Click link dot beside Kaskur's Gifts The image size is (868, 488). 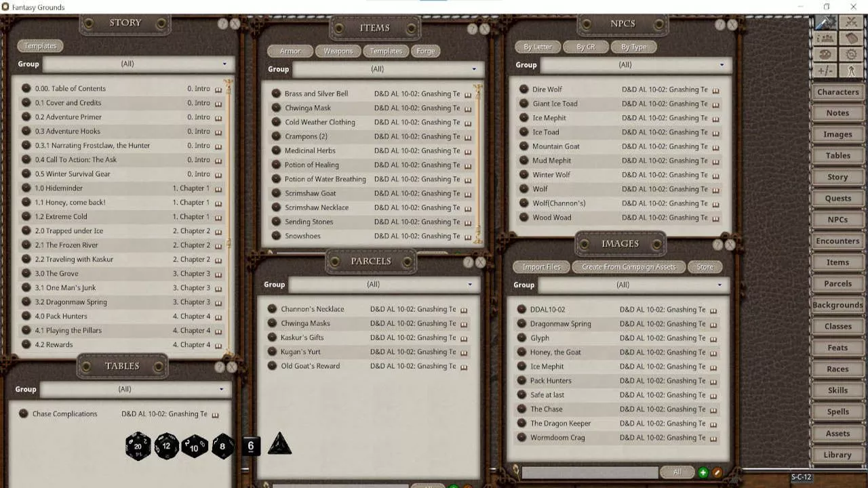pos(272,337)
